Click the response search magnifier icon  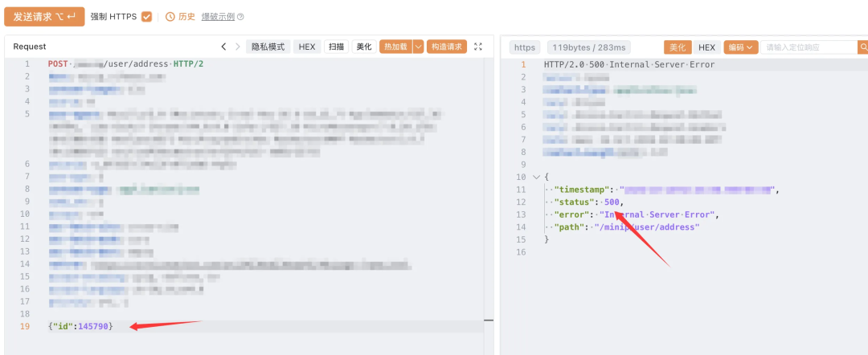point(863,47)
